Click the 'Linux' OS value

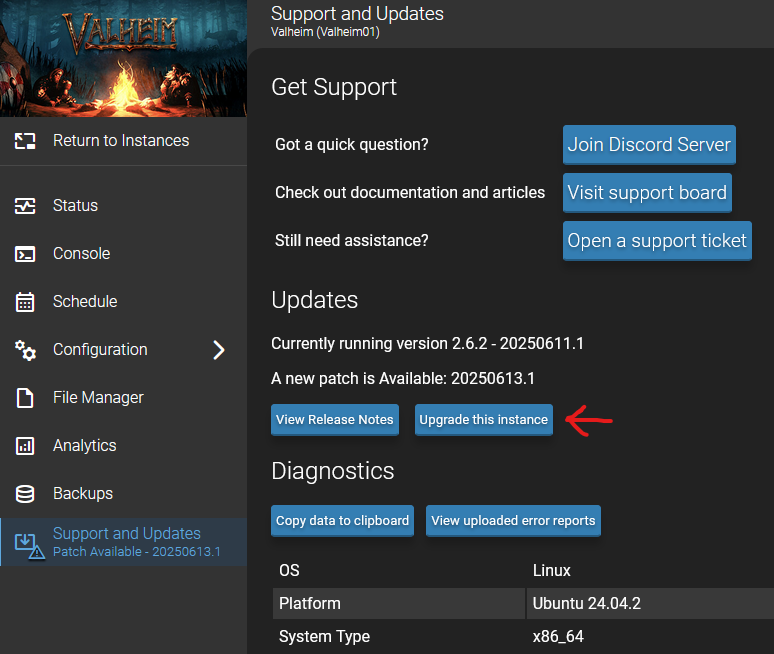coord(551,571)
